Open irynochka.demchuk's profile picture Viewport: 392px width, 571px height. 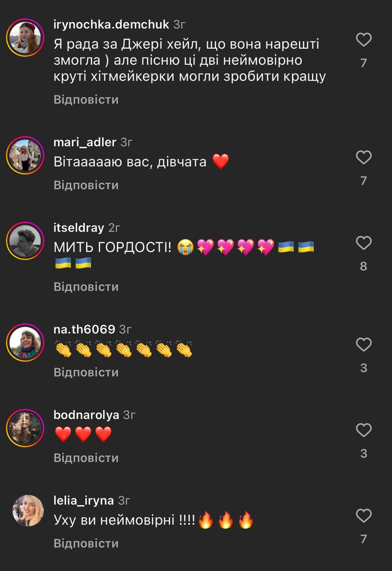[x=25, y=38]
